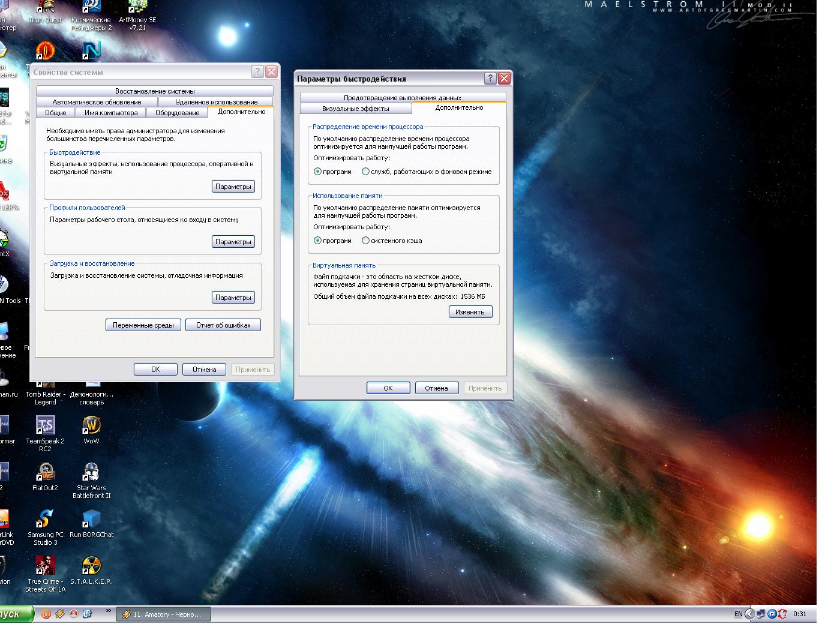Click the 0:31 clock in the tray
Viewport: 840px width, 630px height.
(x=800, y=614)
